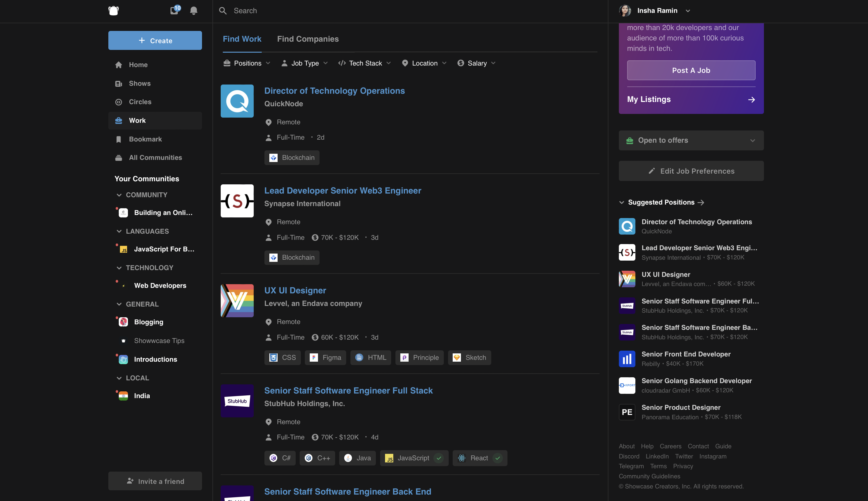Open Shows in the sidebar

155,83
